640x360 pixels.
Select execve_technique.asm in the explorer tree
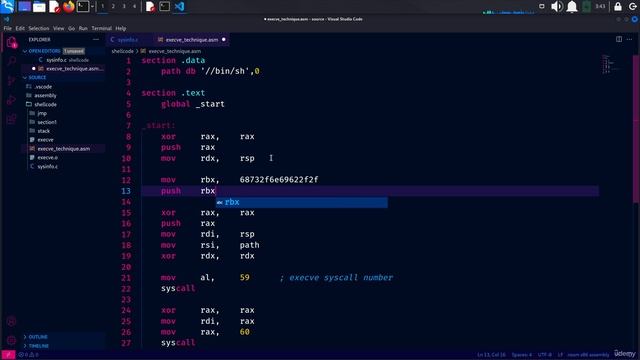[x=64, y=149]
